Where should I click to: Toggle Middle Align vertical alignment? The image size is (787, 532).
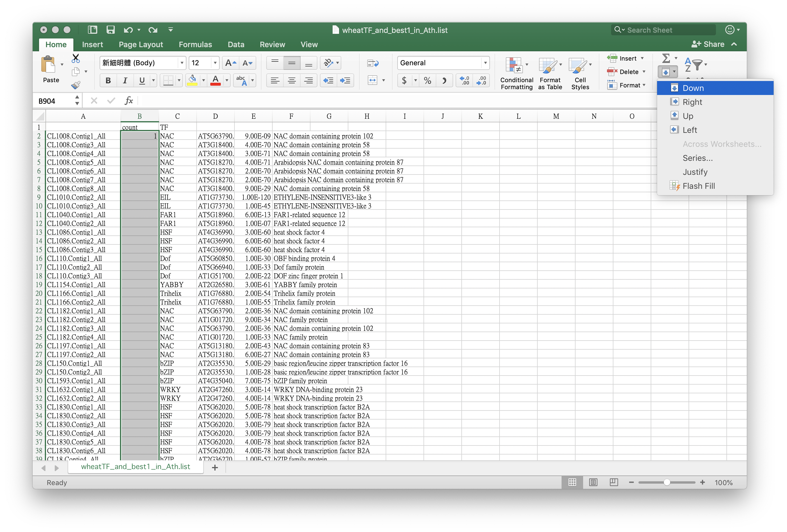292,63
